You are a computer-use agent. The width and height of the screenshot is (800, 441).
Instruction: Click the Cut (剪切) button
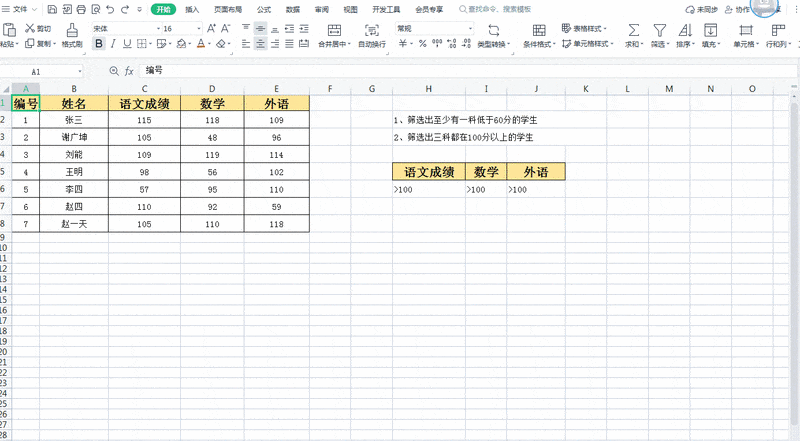pyautogui.click(x=38, y=29)
